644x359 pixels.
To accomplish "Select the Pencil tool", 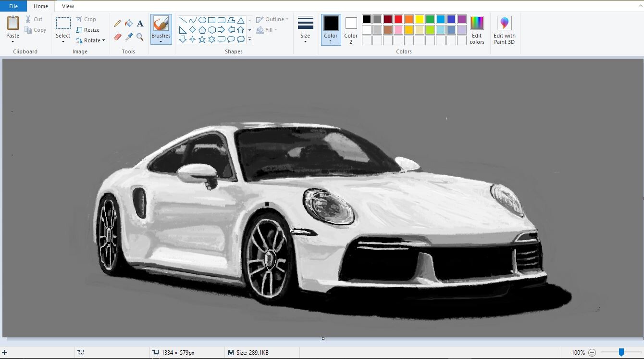I will (117, 23).
